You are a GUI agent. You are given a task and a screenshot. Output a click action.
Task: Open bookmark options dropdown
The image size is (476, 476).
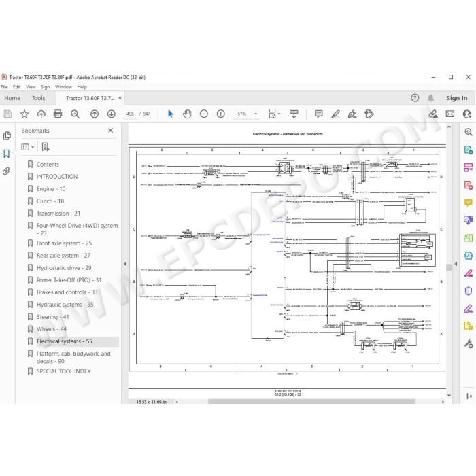[x=28, y=147]
